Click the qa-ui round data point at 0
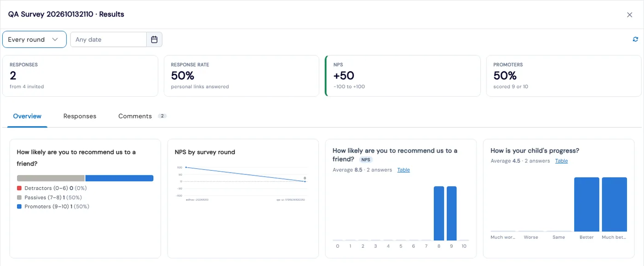644x266 pixels. pyautogui.click(x=305, y=181)
